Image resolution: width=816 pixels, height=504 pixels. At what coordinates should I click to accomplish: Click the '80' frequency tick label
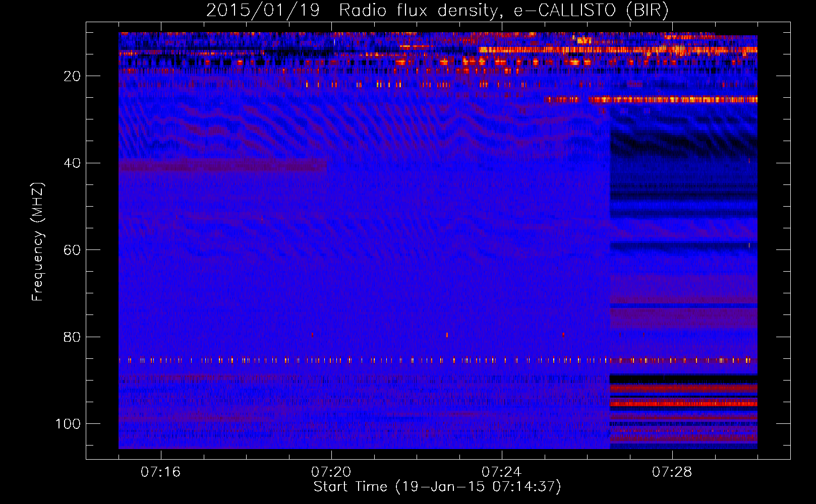point(72,337)
